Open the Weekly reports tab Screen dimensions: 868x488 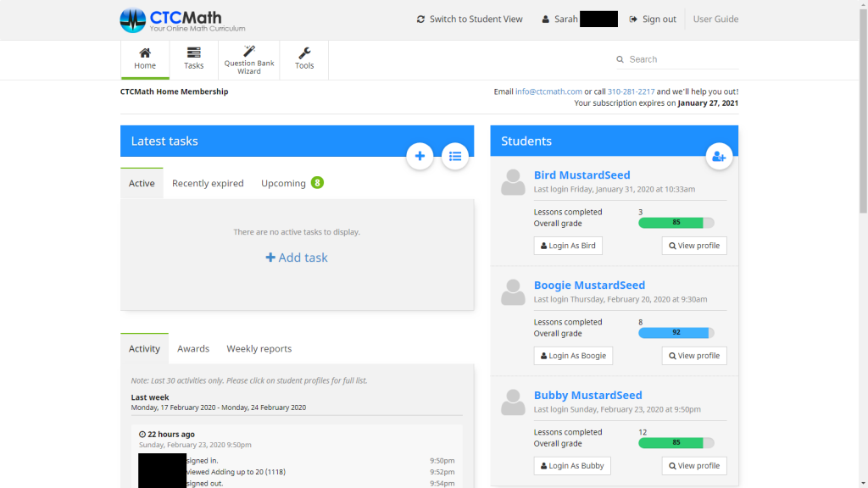tap(259, 348)
